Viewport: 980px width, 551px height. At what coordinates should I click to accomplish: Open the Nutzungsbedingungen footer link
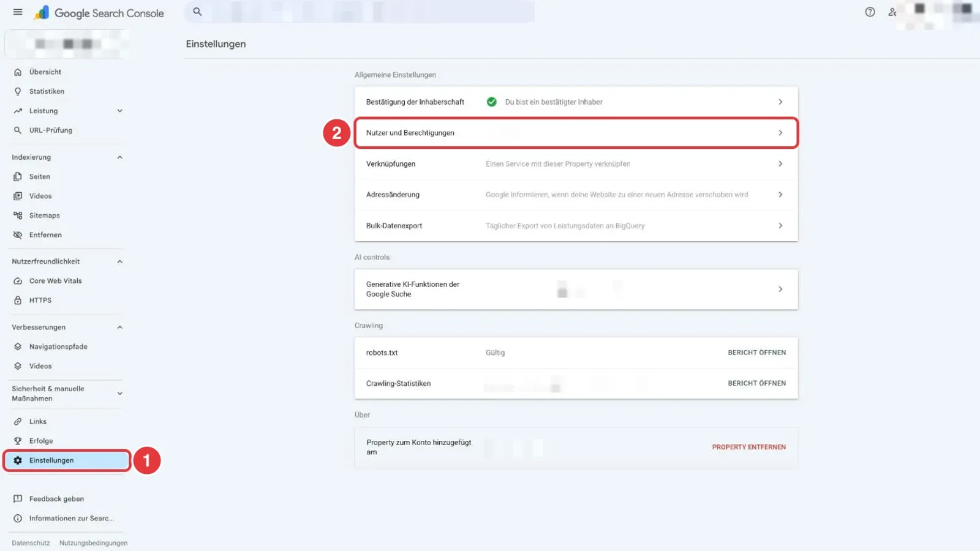point(93,543)
